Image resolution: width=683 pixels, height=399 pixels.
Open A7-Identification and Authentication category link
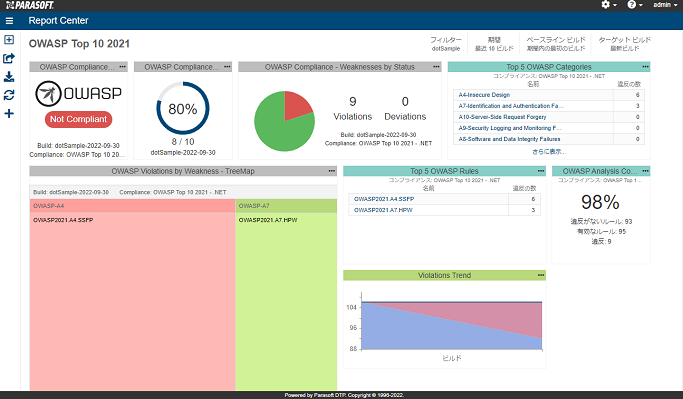511,106
